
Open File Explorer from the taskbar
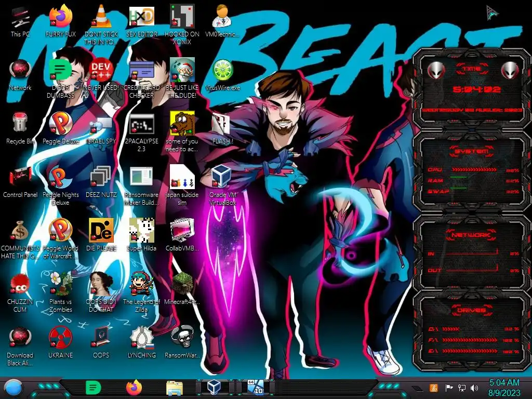[175, 388]
